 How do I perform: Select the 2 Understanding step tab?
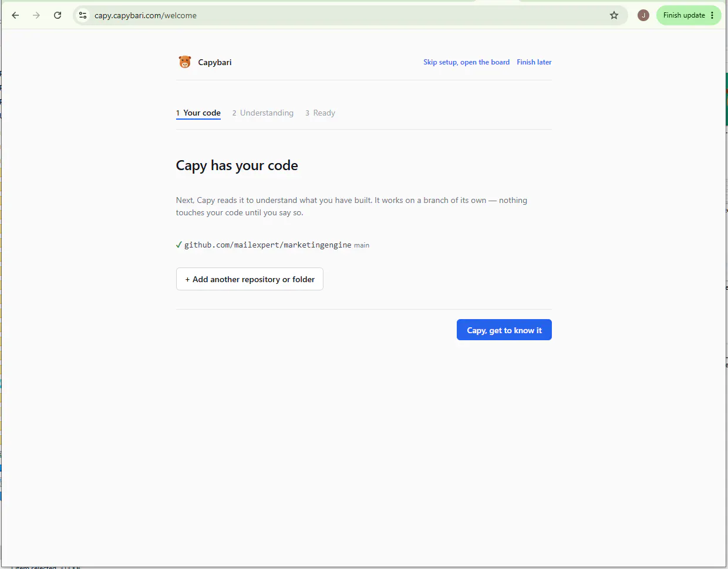[263, 113]
